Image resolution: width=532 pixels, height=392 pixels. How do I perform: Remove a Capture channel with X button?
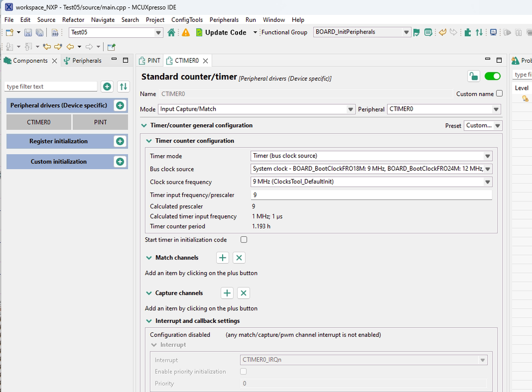pos(243,293)
